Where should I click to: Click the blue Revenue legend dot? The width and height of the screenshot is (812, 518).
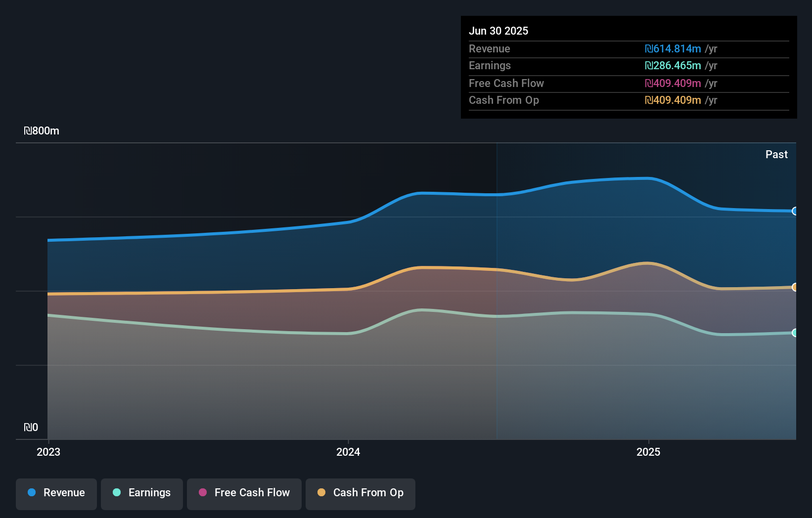[x=31, y=493]
